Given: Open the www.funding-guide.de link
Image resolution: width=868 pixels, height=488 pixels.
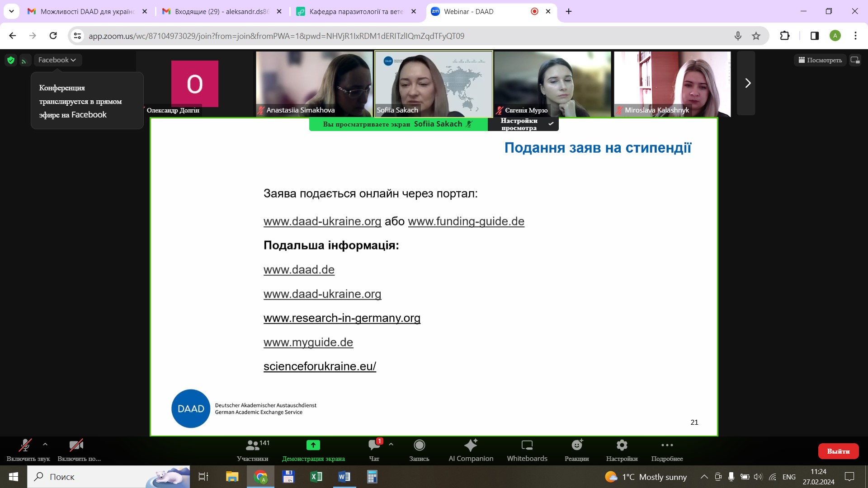Looking at the screenshot, I should click(x=466, y=221).
